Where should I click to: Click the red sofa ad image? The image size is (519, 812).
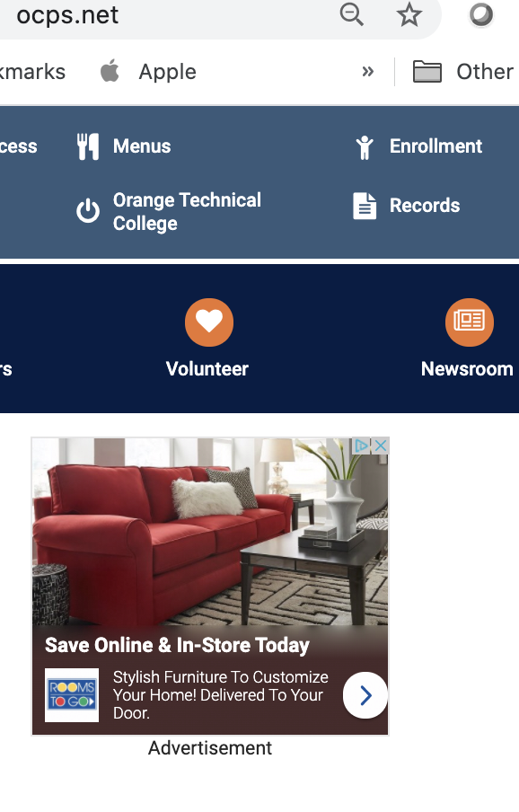point(210,532)
